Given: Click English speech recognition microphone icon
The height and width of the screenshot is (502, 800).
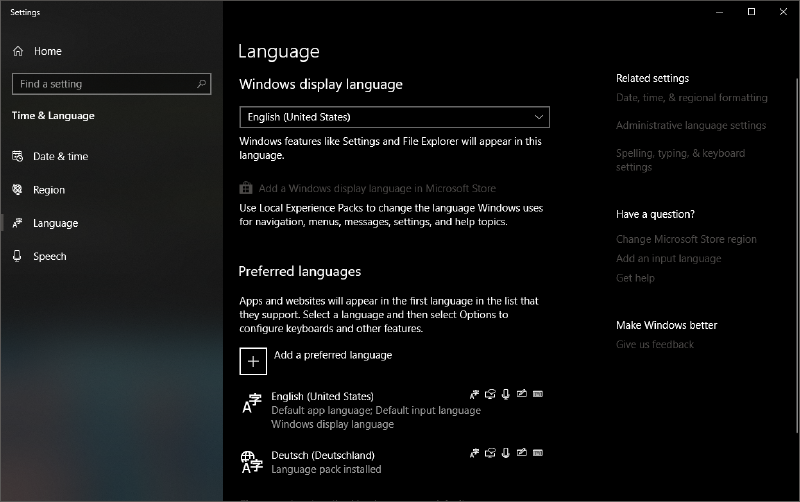Looking at the screenshot, I should point(506,394).
